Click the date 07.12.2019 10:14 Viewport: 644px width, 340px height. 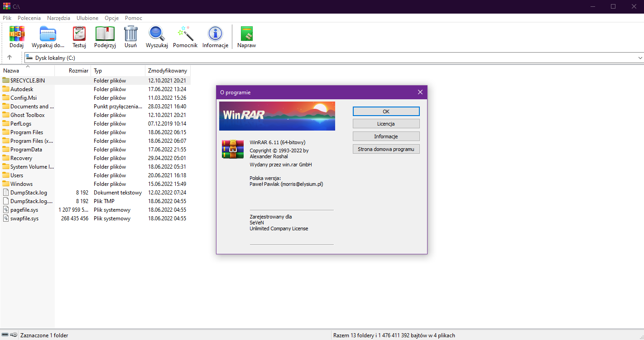[167, 124]
